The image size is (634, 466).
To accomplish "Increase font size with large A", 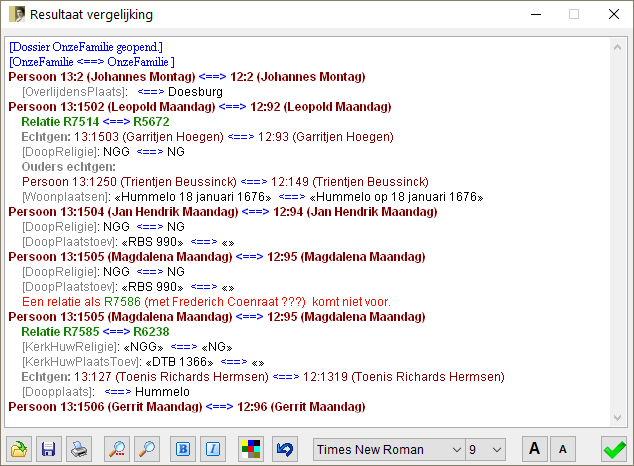I will tap(535, 449).
